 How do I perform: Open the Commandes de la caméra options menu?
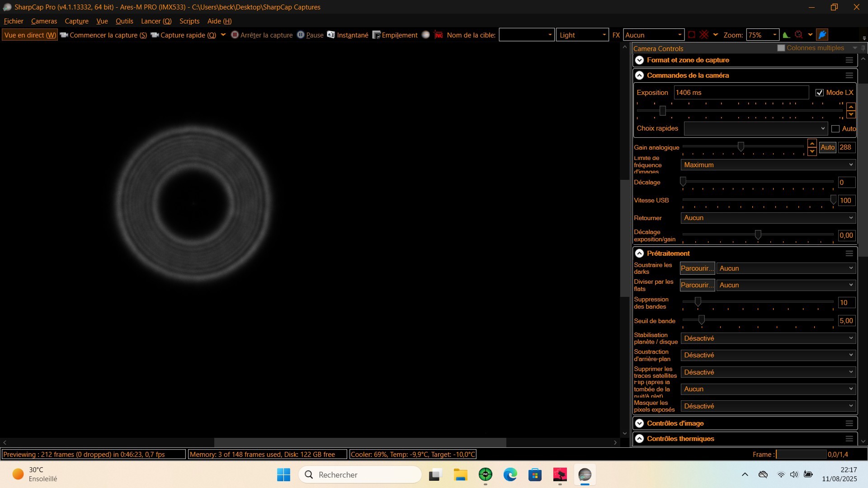[x=849, y=75]
